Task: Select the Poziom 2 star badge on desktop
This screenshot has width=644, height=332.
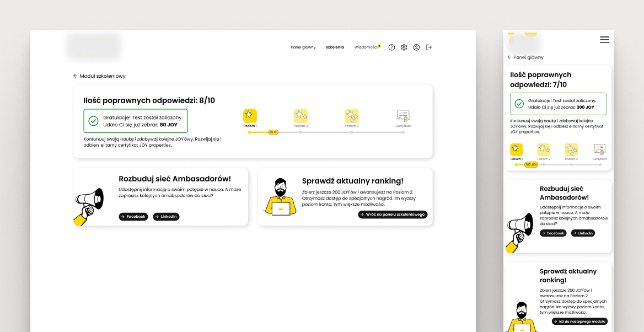Action: pos(300,116)
